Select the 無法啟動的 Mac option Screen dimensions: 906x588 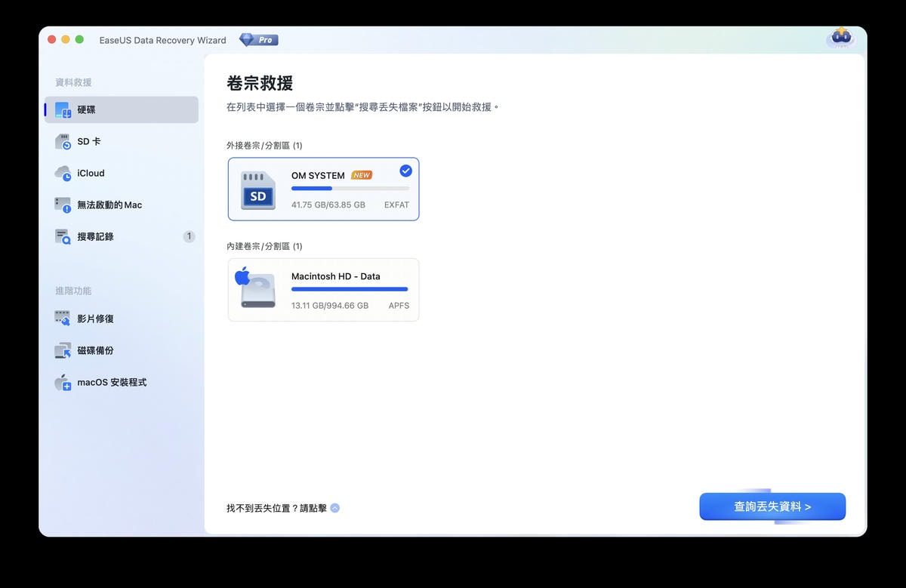(106, 205)
